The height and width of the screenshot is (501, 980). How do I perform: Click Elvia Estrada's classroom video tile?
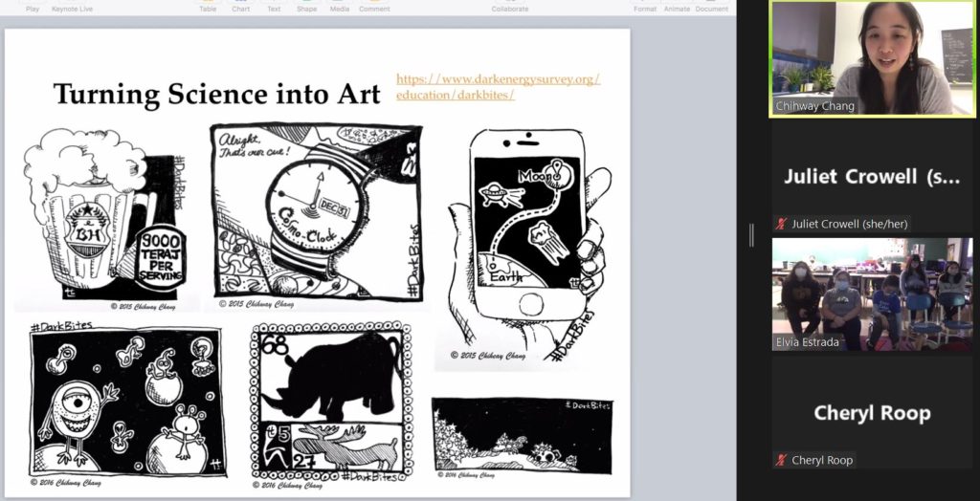point(873,294)
